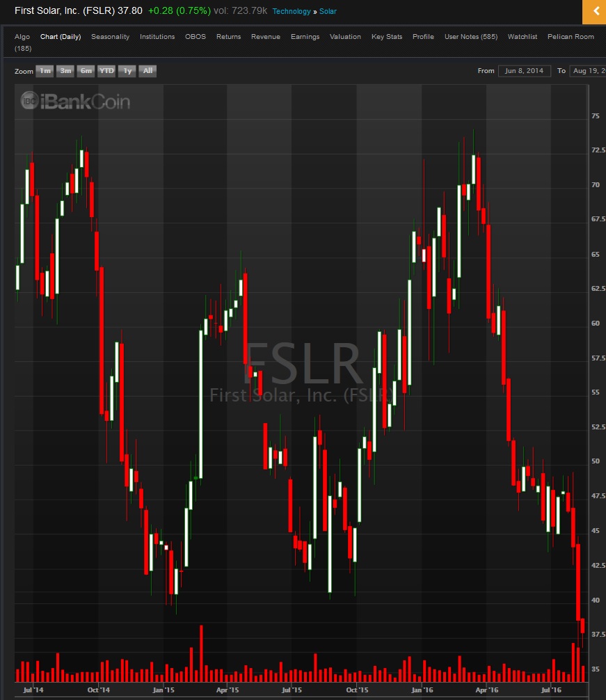Click the 35 price axis label
The width and height of the screenshot is (606, 700).
[596, 669]
